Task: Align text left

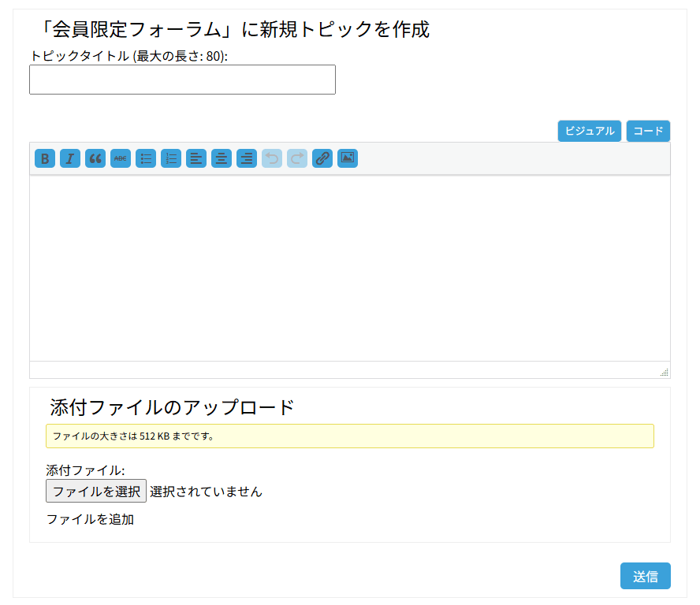Action: click(x=196, y=158)
